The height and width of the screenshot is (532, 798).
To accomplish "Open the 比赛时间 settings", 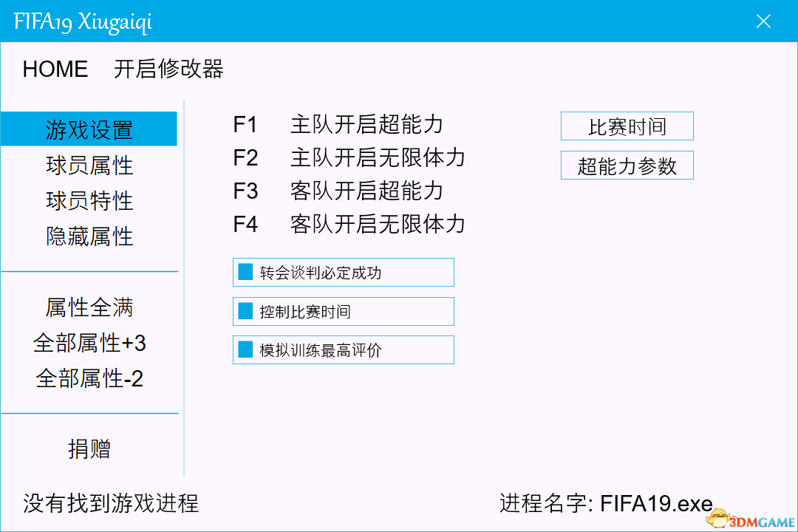I will pyautogui.click(x=627, y=126).
